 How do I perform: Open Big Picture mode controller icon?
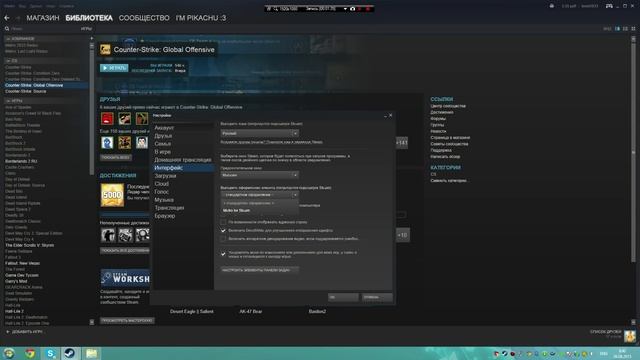pyautogui.click(x=609, y=6)
